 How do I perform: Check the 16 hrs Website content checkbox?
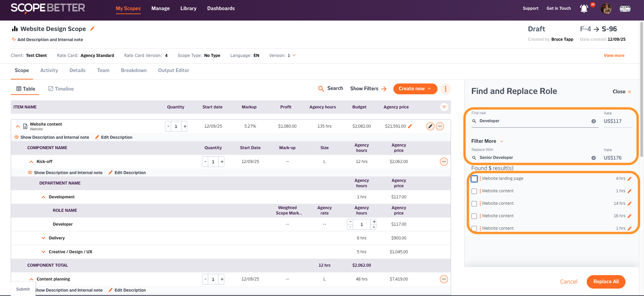point(474,216)
